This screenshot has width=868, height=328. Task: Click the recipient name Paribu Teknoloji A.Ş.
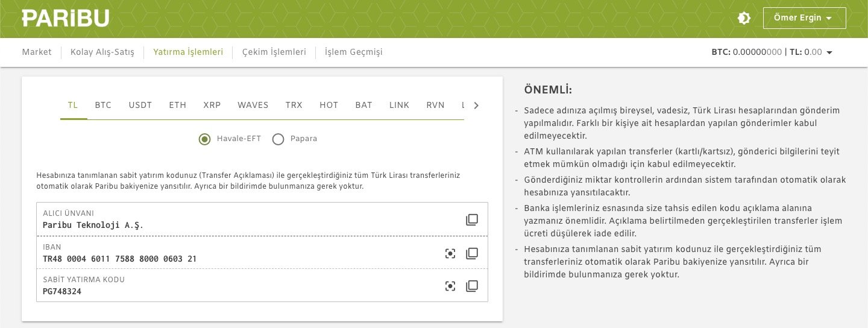point(93,225)
